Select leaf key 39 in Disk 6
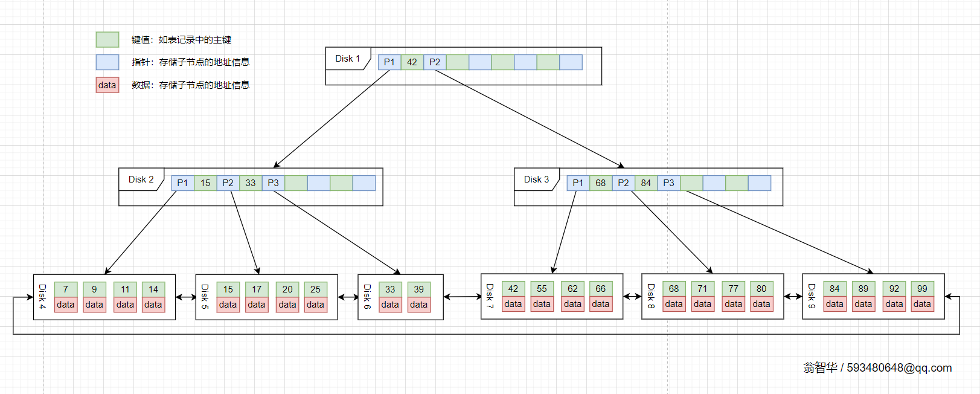This screenshot has height=394, width=980. pyautogui.click(x=419, y=289)
